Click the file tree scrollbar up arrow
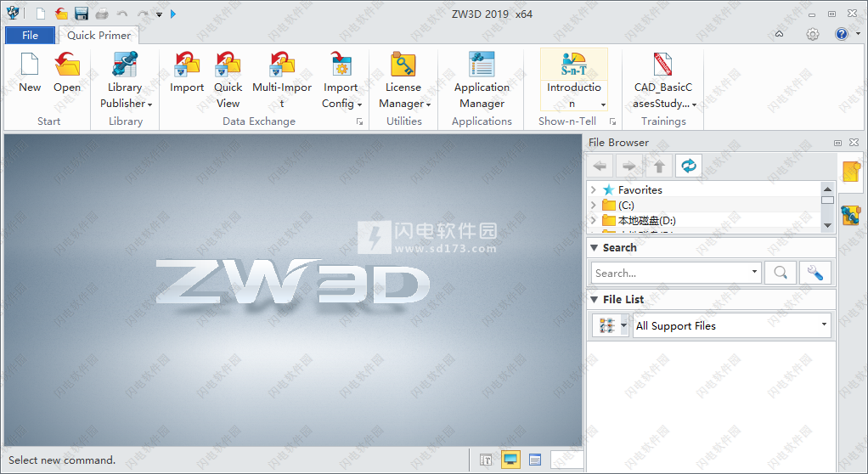Screen dimensions: 868x474 (827, 189)
